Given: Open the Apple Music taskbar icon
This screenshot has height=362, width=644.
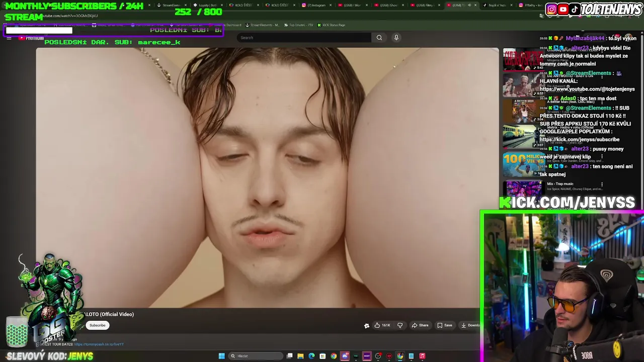Looking at the screenshot, I should pos(422,356).
